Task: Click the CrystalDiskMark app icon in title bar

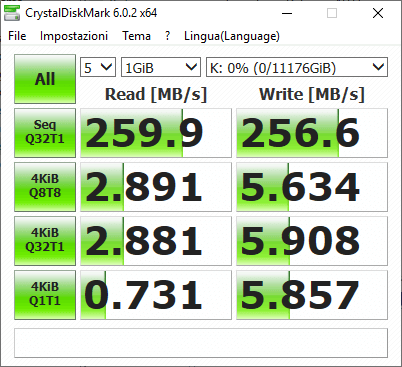Action: coord(12,13)
